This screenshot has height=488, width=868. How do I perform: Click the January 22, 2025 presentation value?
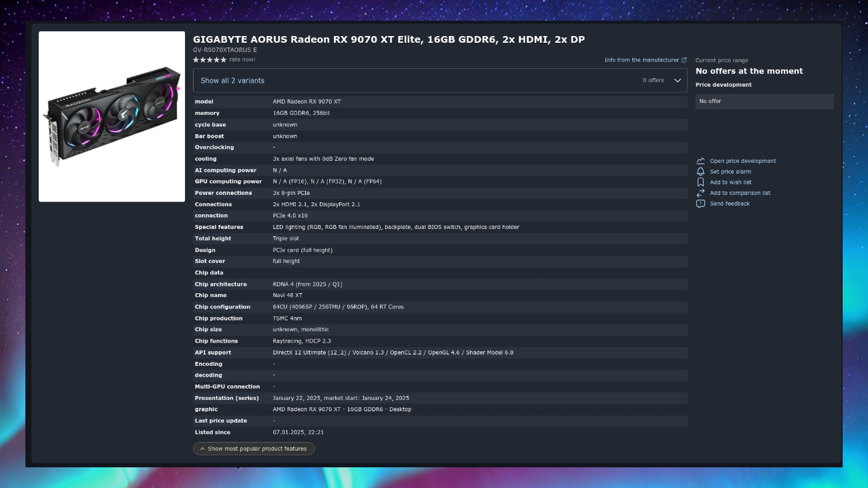coord(341,398)
